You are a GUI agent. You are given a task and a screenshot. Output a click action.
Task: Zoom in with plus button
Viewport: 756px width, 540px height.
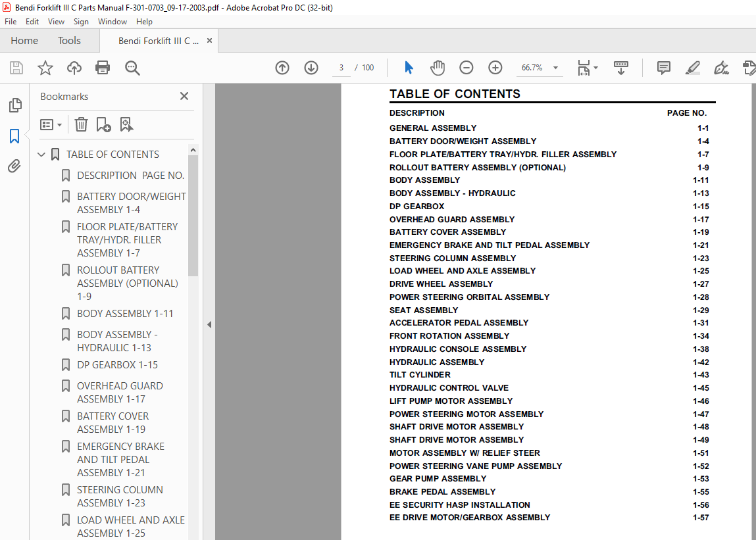tap(495, 68)
